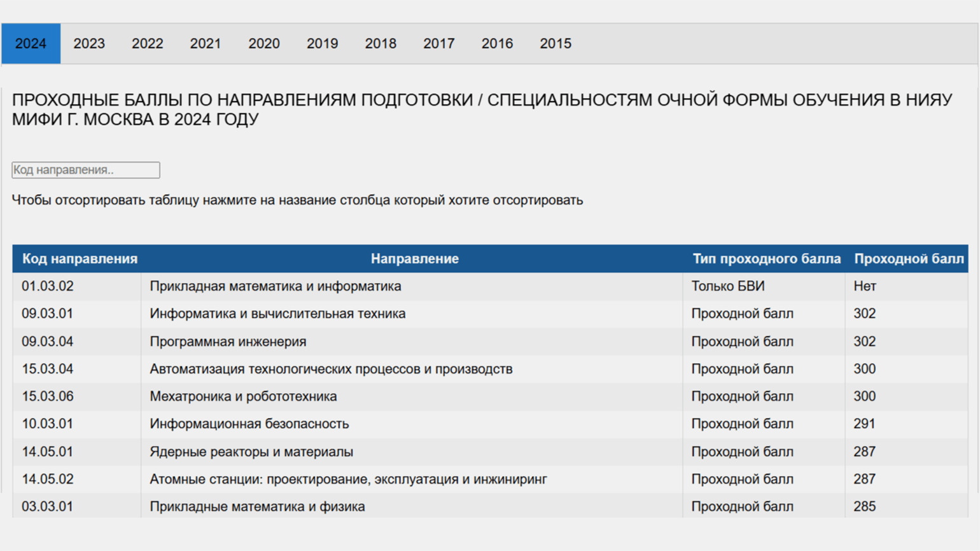This screenshot has width=980, height=551.
Task: Sort table by Код направления column
Action: click(x=80, y=259)
